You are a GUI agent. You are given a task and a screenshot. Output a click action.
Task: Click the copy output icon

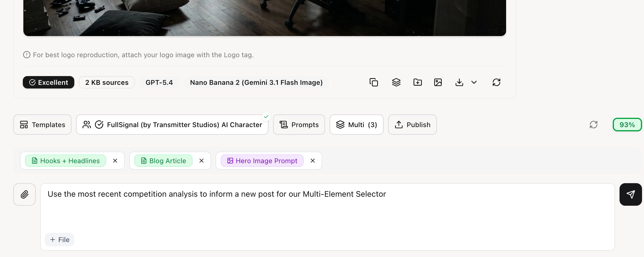pos(374,82)
